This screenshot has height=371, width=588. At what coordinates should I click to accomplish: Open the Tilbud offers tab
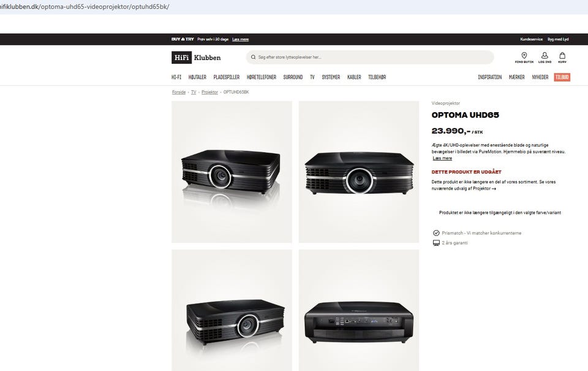562,77
